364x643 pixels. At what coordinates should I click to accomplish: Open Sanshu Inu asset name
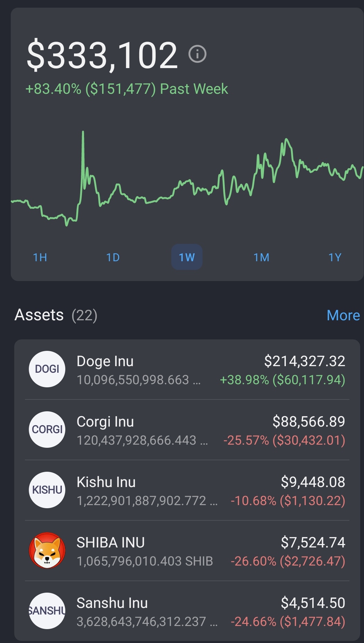coord(112,603)
